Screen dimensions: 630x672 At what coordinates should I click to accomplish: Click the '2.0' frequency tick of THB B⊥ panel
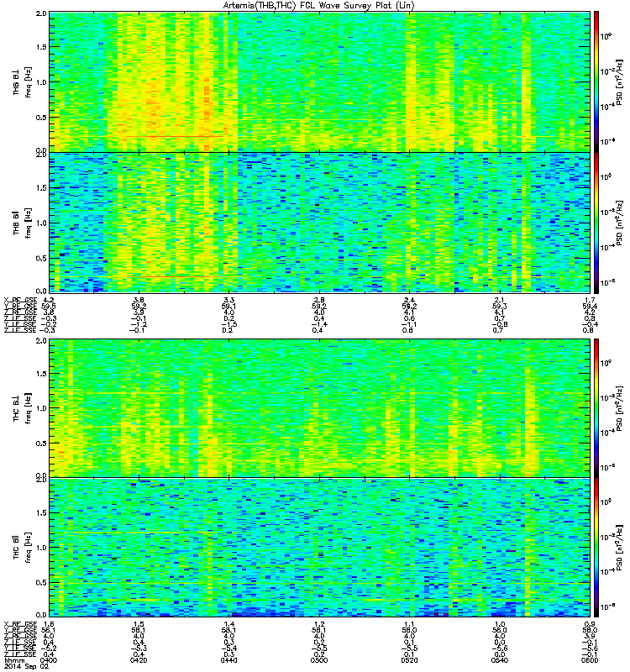coord(41,13)
